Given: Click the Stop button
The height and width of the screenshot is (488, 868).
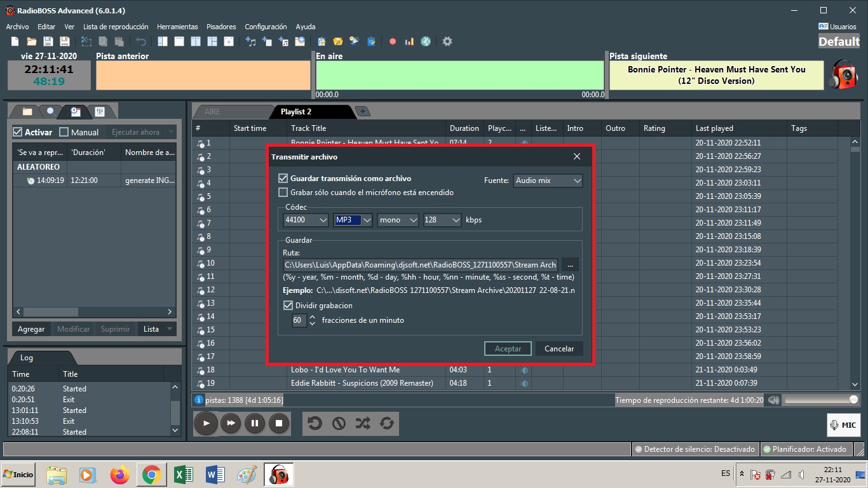Looking at the screenshot, I should coord(279,423).
